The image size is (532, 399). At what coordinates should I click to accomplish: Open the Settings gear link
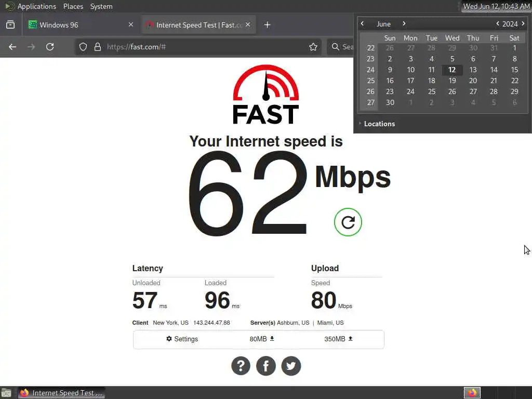pos(182,339)
